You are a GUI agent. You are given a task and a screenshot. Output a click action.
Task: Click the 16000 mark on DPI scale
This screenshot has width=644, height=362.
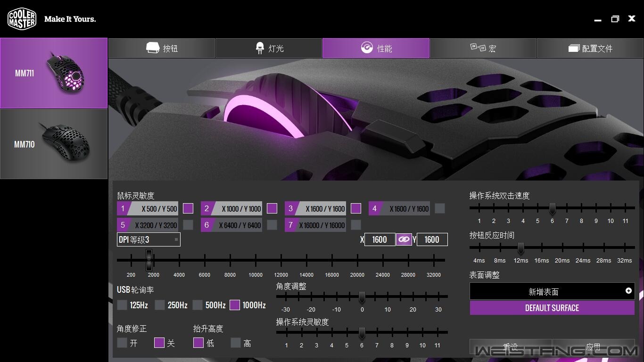point(332,275)
